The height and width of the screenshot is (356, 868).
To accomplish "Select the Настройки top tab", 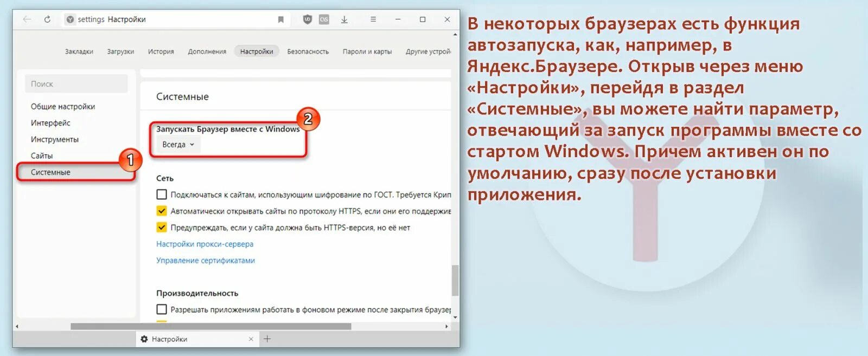I will 257,51.
